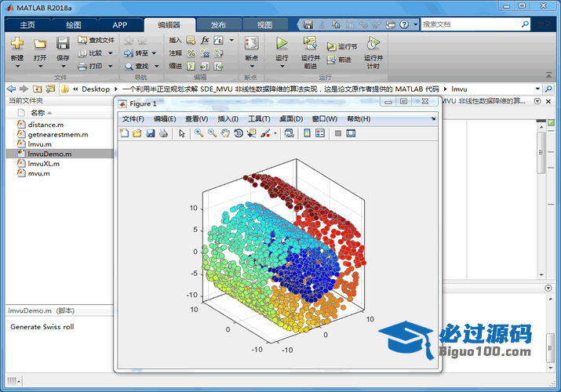Toggle the Zoom In tool

coord(199,133)
